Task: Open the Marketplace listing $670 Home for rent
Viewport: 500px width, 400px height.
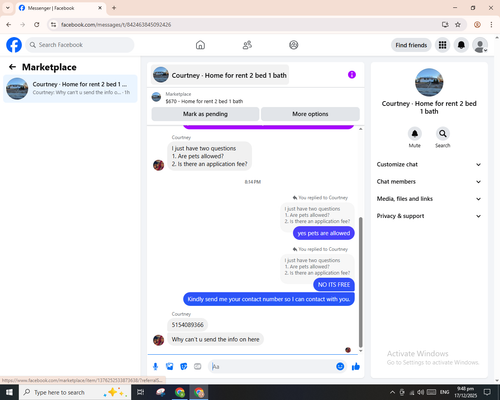Action: click(x=204, y=98)
